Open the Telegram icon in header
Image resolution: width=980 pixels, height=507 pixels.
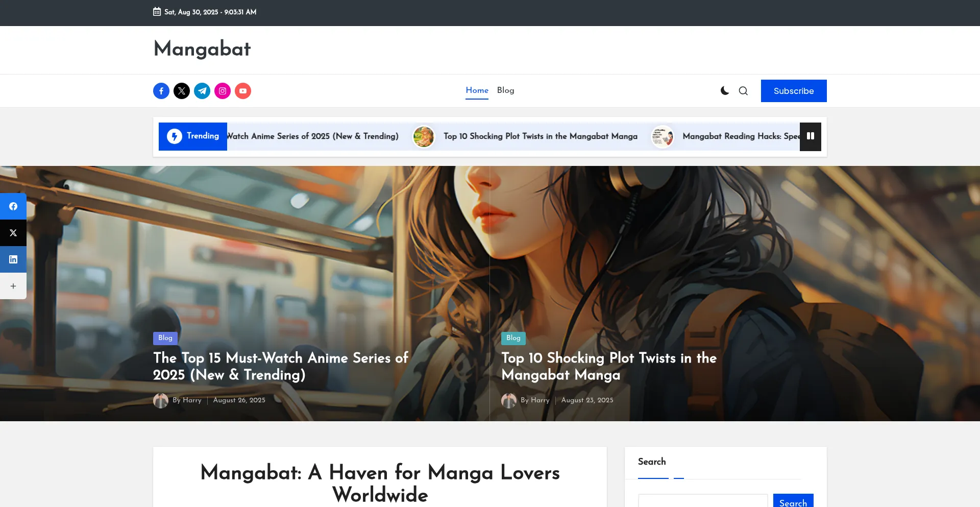point(202,91)
